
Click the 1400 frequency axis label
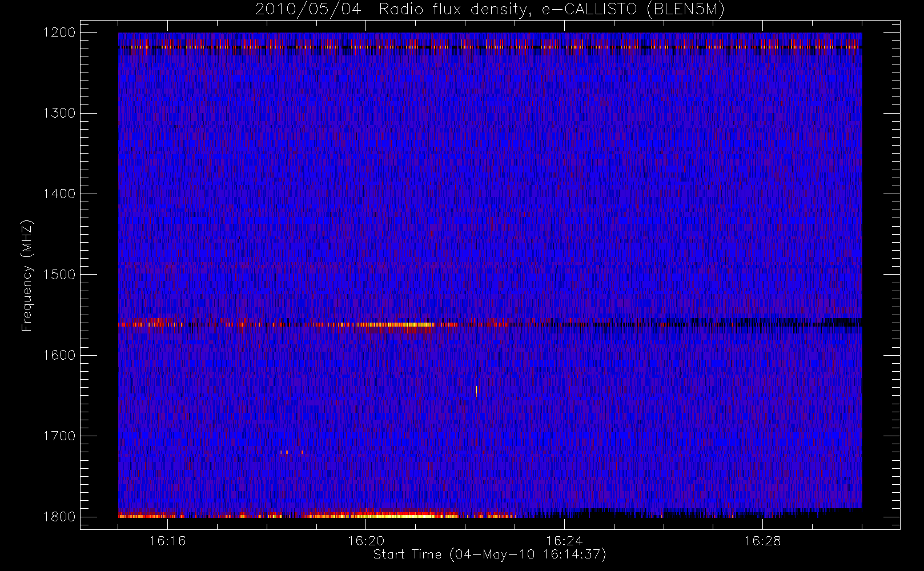[59, 194]
